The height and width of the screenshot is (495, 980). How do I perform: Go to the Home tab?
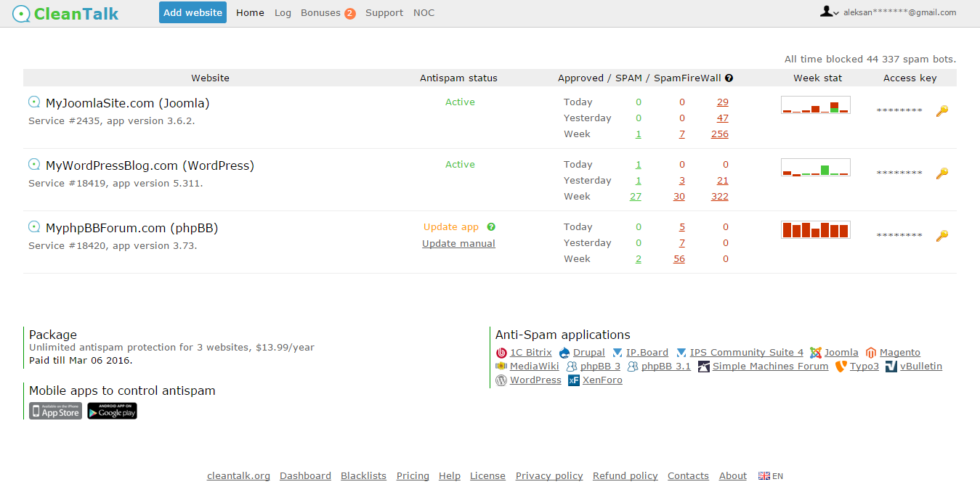click(x=250, y=12)
